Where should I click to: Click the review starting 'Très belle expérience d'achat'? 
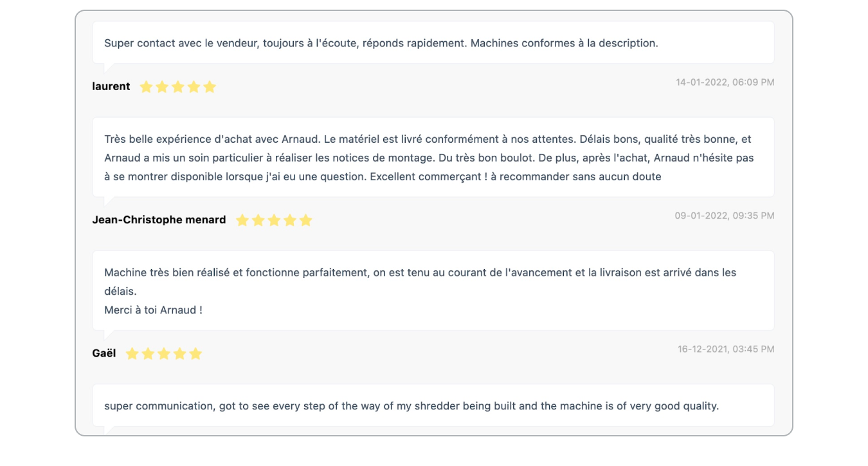click(x=433, y=157)
